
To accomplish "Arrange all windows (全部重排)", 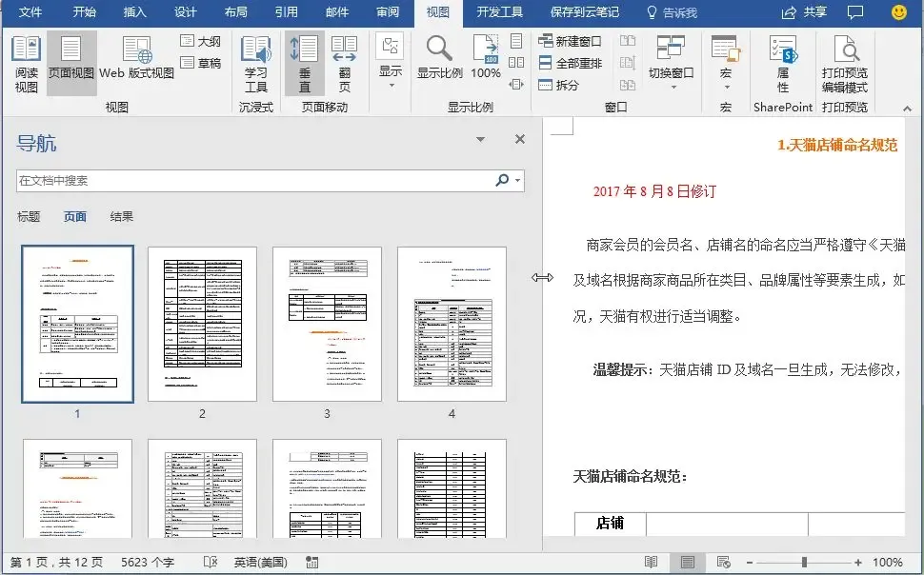I will tap(570, 63).
